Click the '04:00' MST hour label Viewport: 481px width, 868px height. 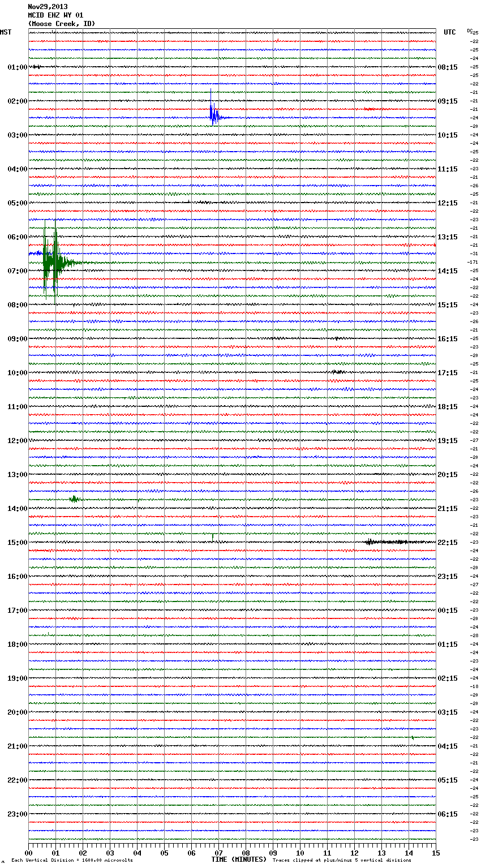[x=18, y=169]
